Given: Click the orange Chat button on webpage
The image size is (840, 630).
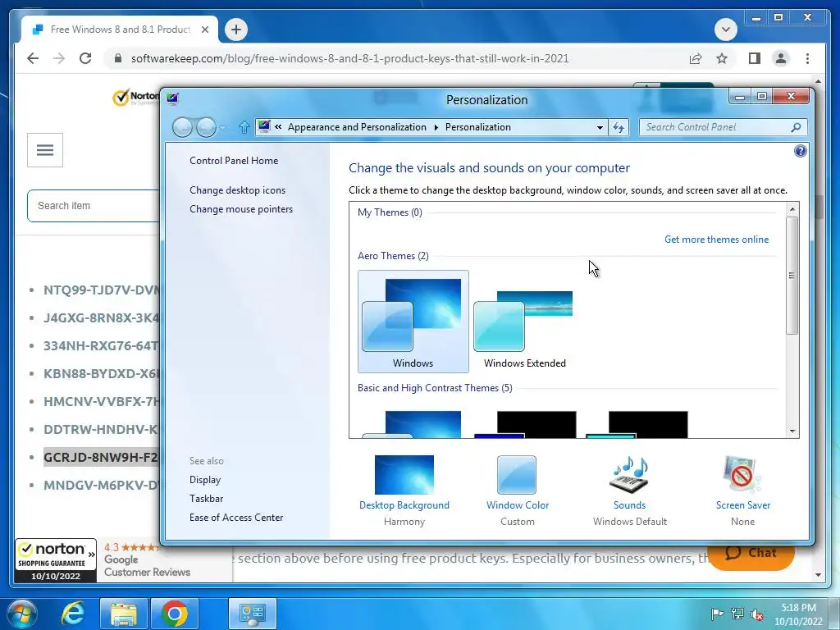Looking at the screenshot, I should pyautogui.click(x=751, y=555).
